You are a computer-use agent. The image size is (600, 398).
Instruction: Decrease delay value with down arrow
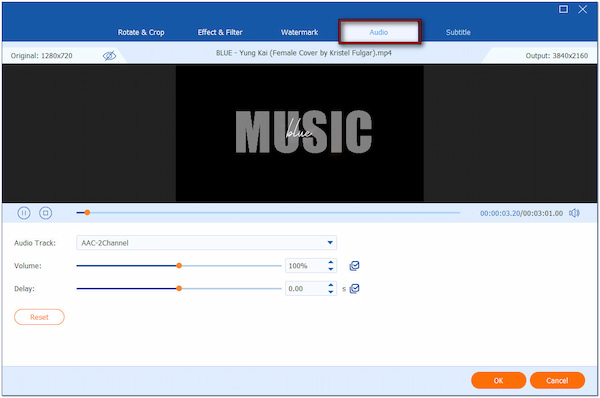click(331, 292)
